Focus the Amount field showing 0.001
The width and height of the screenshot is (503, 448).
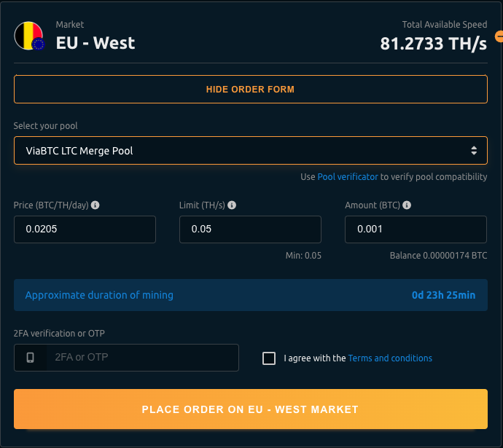tap(416, 229)
